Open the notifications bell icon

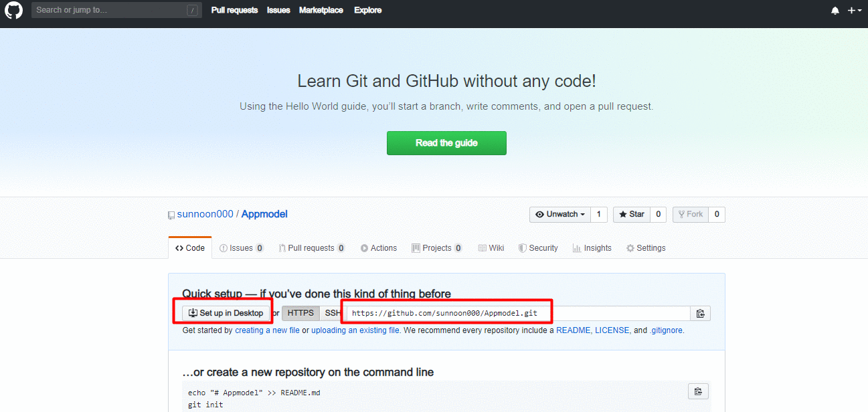click(835, 11)
